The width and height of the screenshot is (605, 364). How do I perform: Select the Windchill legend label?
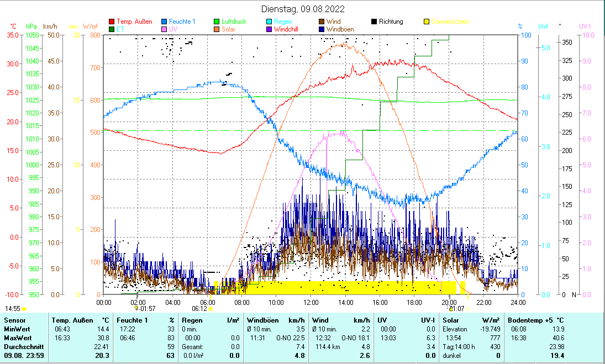[286, 29]
